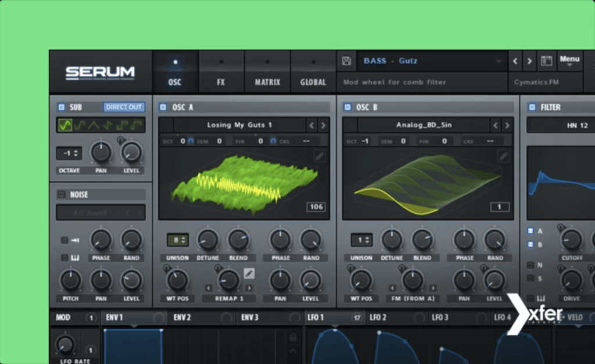Open the HN 12 filter type menu
Screen dimensions: 595x364
[x=561, y=125]
